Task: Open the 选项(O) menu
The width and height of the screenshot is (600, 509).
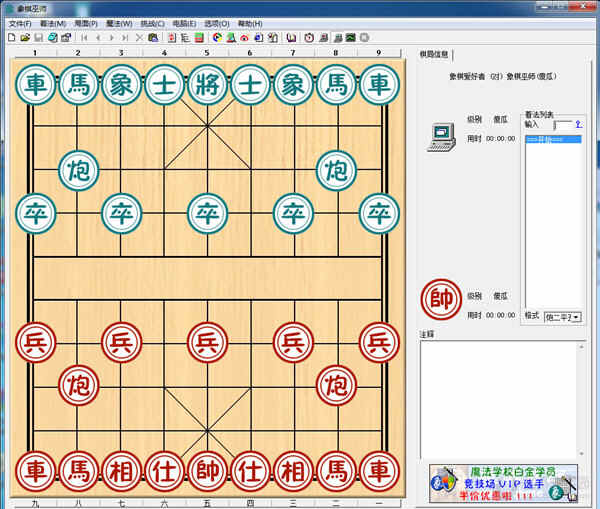Action: point(215,23)
